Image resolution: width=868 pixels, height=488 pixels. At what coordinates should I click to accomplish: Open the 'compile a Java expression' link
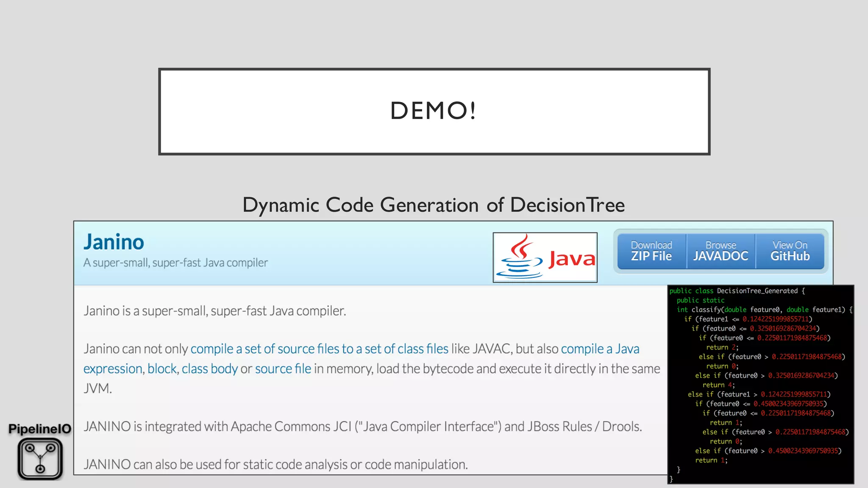(600, 349)
